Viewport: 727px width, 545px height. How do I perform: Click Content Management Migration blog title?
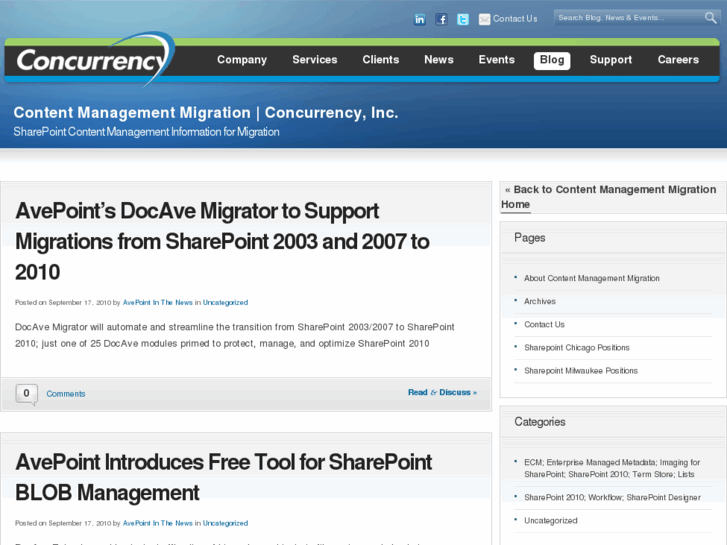[x=205, y=113]
